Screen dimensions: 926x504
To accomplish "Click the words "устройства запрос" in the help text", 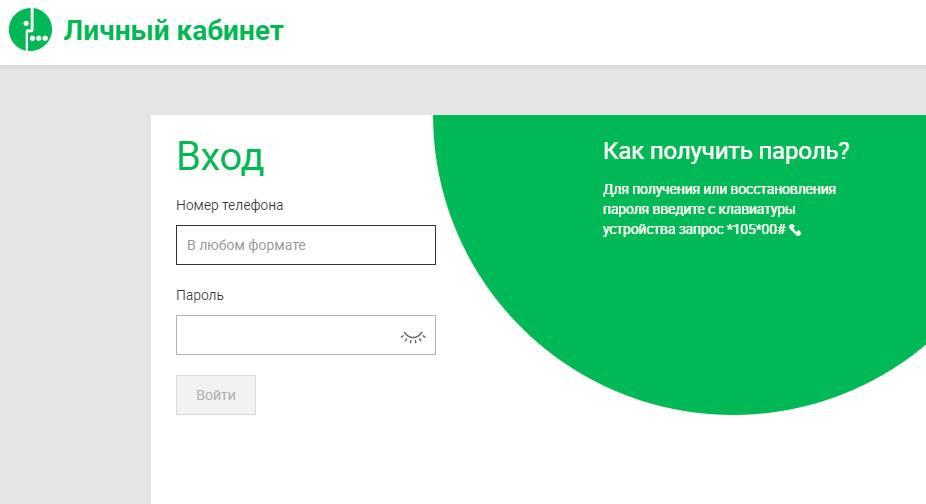I will pos(662,230).
